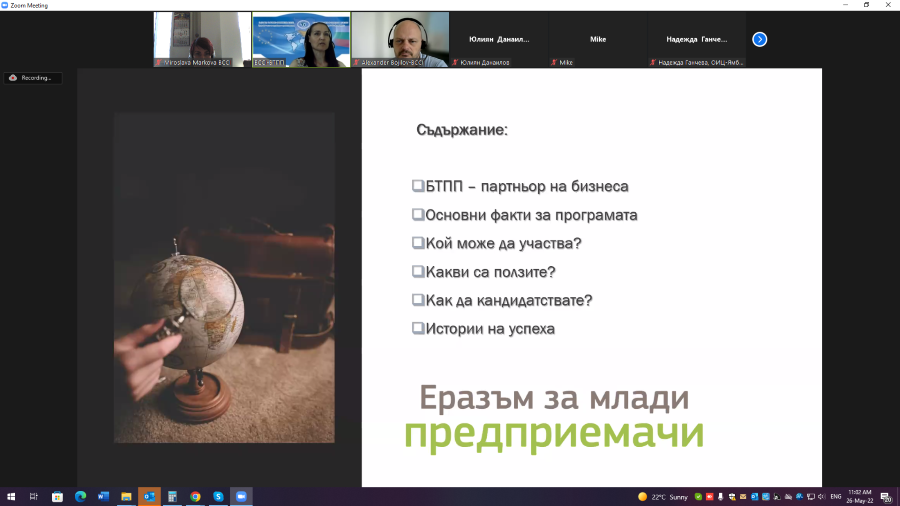The height and width of the screenshot is (506, 900).
Task: Click the globe photo on the slide
Action: (224, 278)
